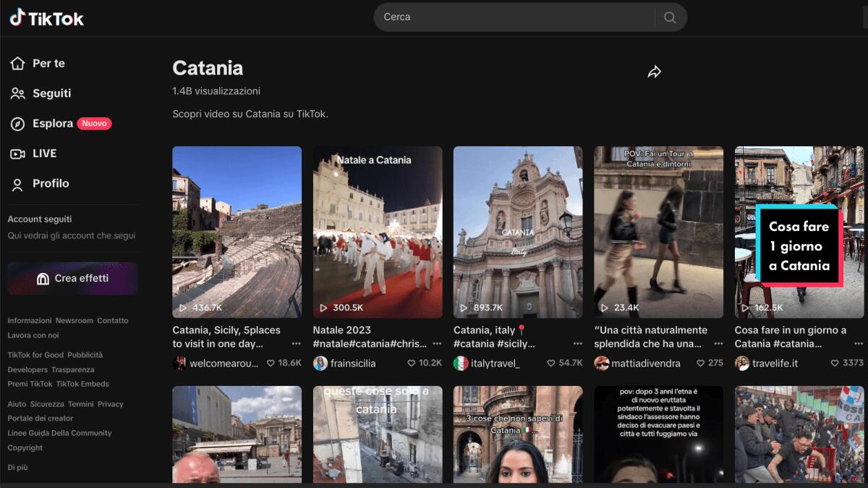Click mattiadivendra avatar
Screen dimensions: 868x488
[x=602, y=363]
